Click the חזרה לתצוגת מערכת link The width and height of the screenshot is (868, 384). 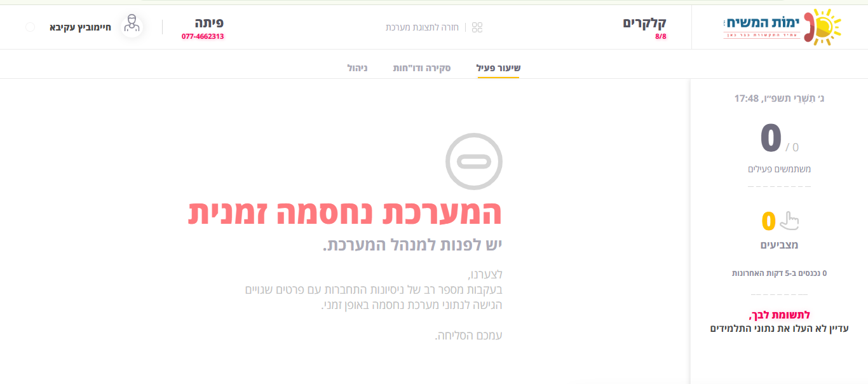pos(425,27)
